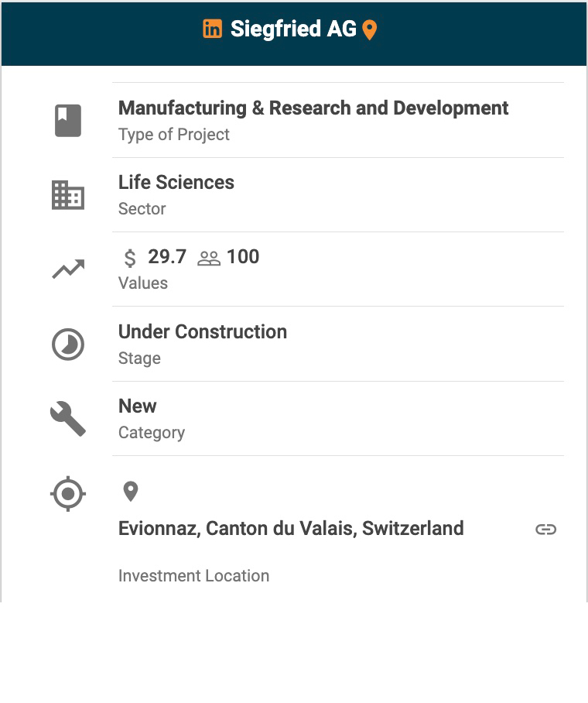Click Evionnaz, Canton du Valais, Switzerland text
The height and width of the screenshot is (703, 588).
tap(291, 529)
